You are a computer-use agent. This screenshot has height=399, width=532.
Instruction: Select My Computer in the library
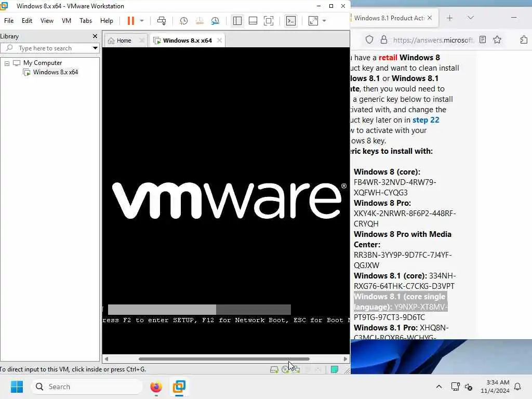pos(43,63)
